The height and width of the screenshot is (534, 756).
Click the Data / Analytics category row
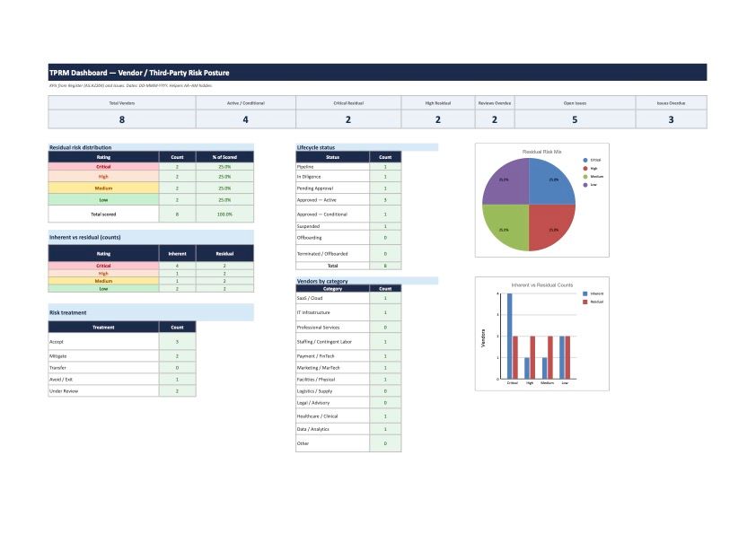pyautogui.click(x=348, y=429)
